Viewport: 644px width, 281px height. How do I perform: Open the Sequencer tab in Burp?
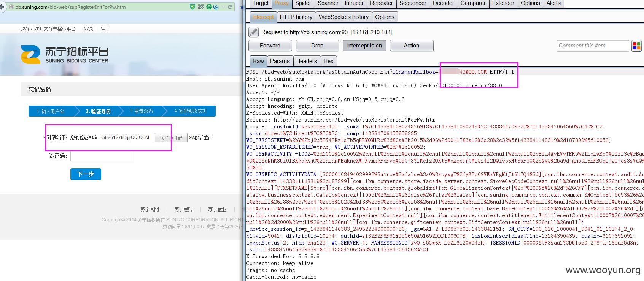[x=413, y=3]
